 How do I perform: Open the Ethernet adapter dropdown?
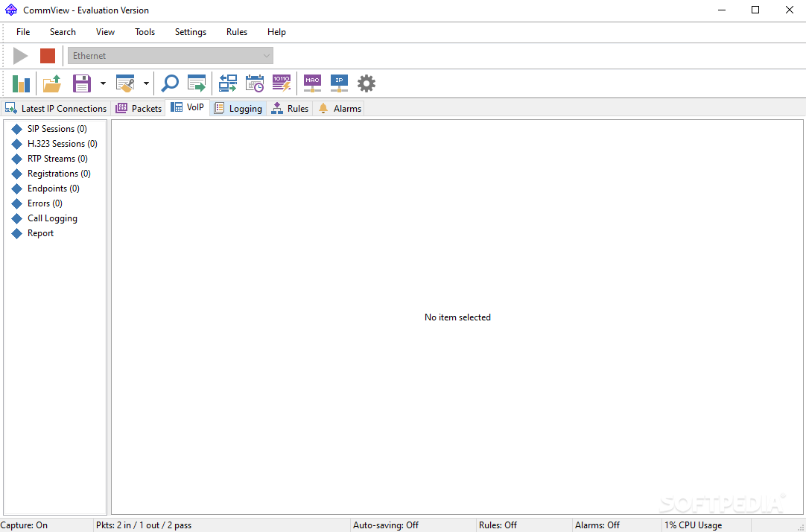(171, 56)
